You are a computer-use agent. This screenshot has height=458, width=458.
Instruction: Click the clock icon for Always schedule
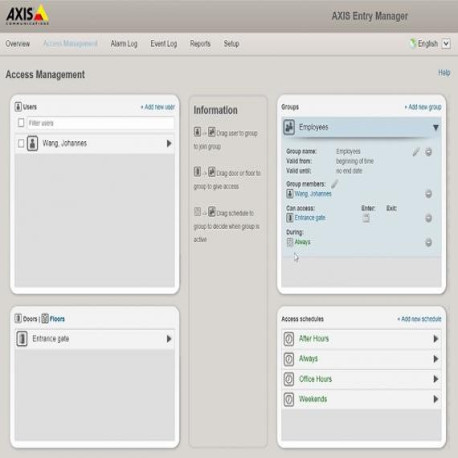289,359
